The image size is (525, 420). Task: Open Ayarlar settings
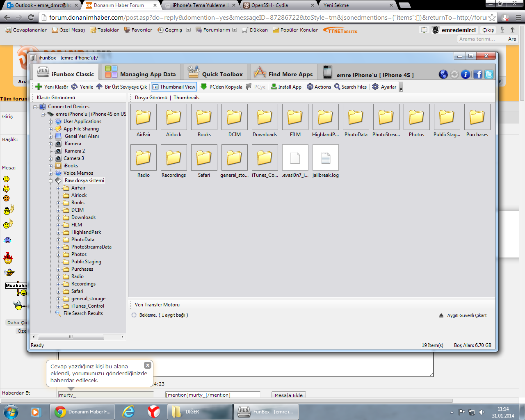click(x=384, y=87)
